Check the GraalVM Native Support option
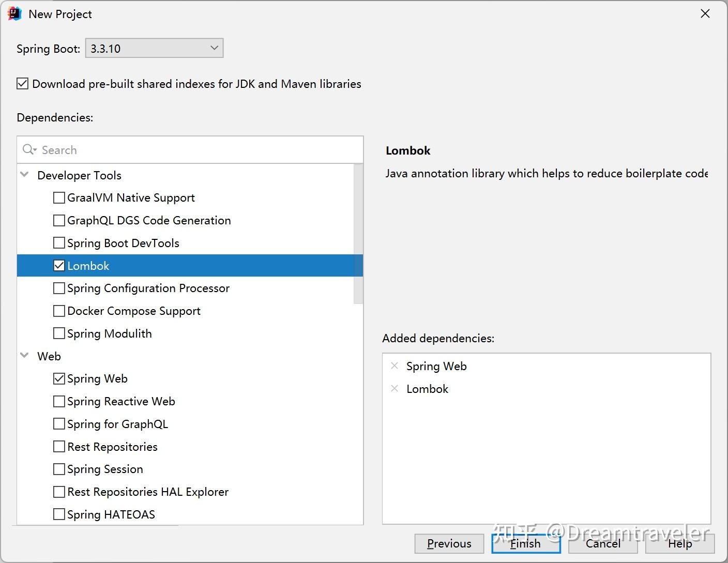Screen dimensions: 728x563 [59, 198]
